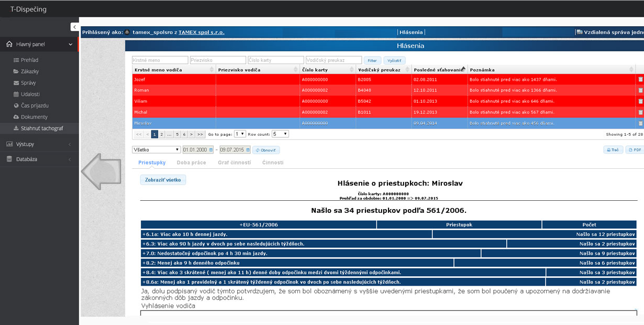
Task: Click trash icon in Michal's row
Action: [x=640, y=112]
